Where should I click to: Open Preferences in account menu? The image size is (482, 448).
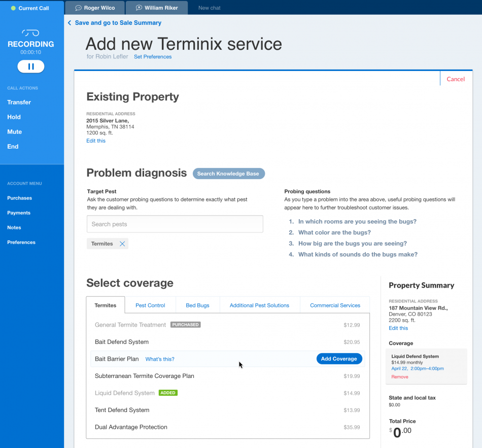pyautogui.click(x=21, y=243)
